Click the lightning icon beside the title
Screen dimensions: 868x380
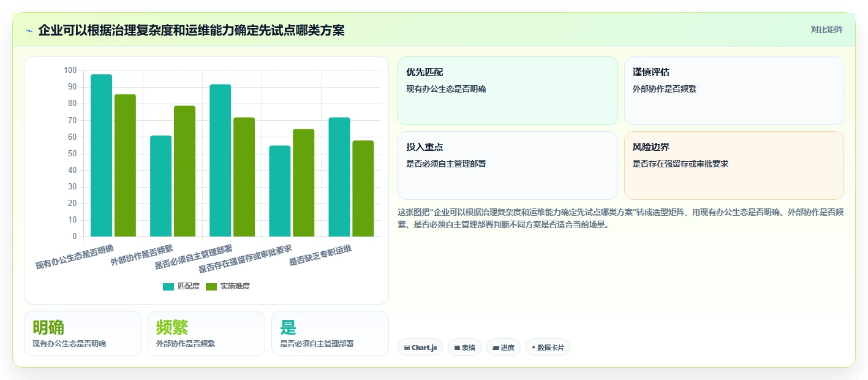(29, 30)
